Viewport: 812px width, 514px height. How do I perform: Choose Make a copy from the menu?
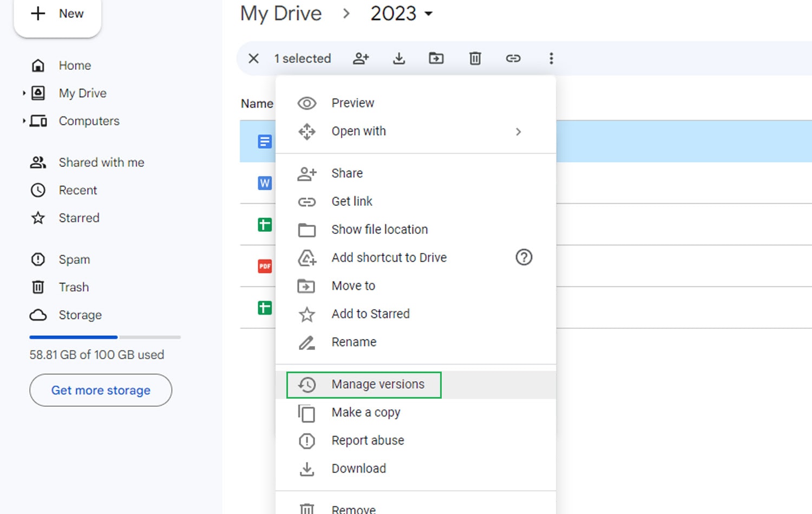[x=366, y=412]
